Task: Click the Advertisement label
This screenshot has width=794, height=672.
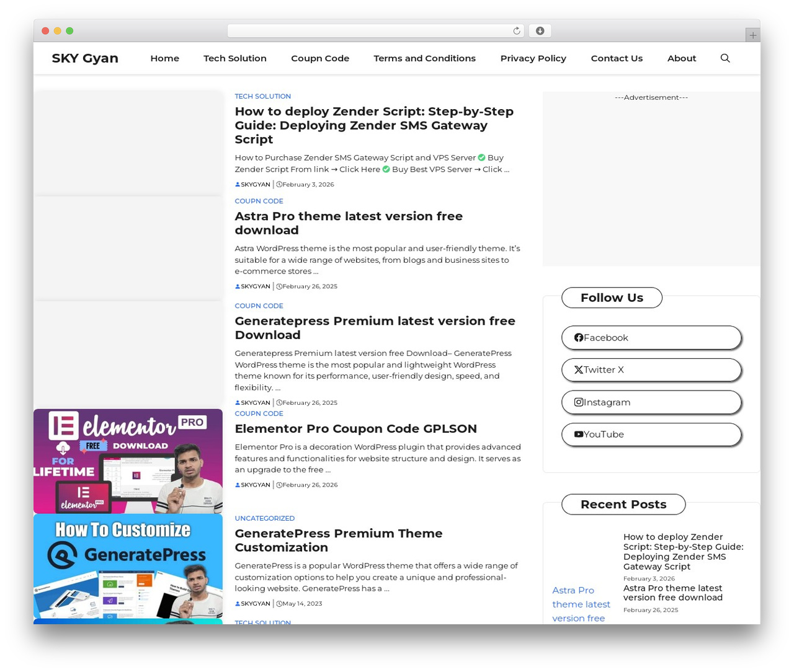Action: [x=651, y=98]
